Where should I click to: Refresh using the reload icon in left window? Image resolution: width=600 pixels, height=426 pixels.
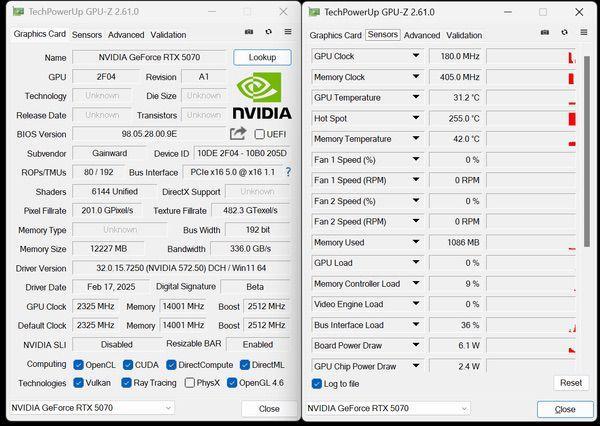click(x=269, y=32)
